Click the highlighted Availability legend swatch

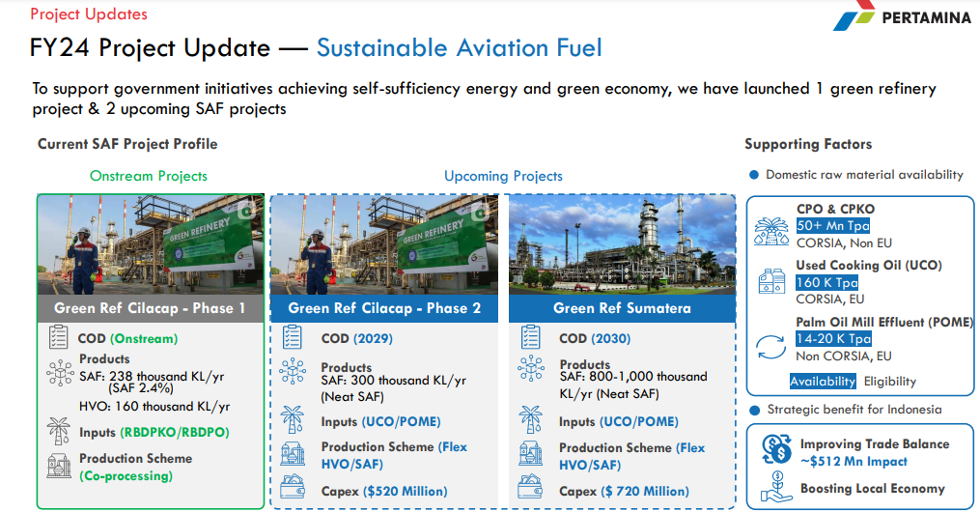(823, 382)
